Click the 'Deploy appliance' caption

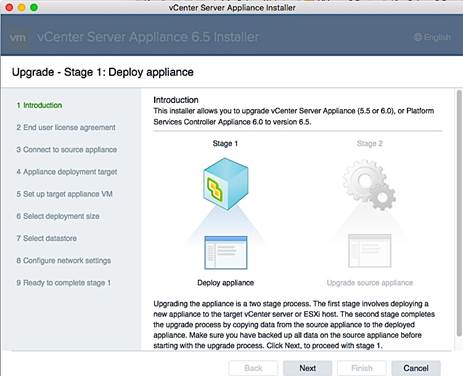pos(226,283)
